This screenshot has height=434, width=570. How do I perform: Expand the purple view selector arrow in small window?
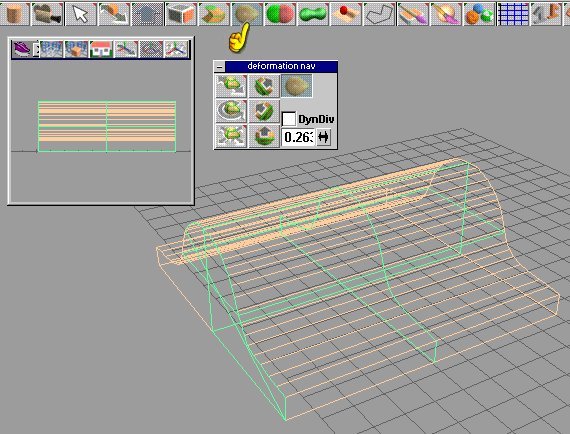click(36, 49)
